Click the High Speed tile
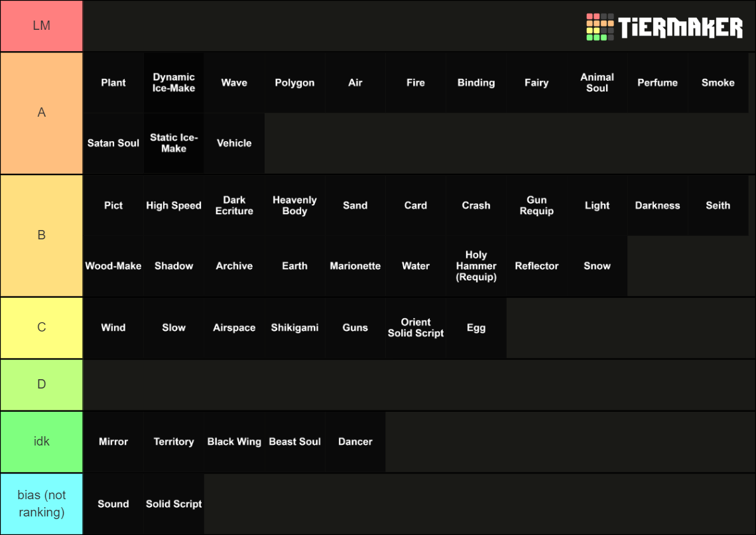The width and height of the screenshot is (756, 535). tap(174, 206)
